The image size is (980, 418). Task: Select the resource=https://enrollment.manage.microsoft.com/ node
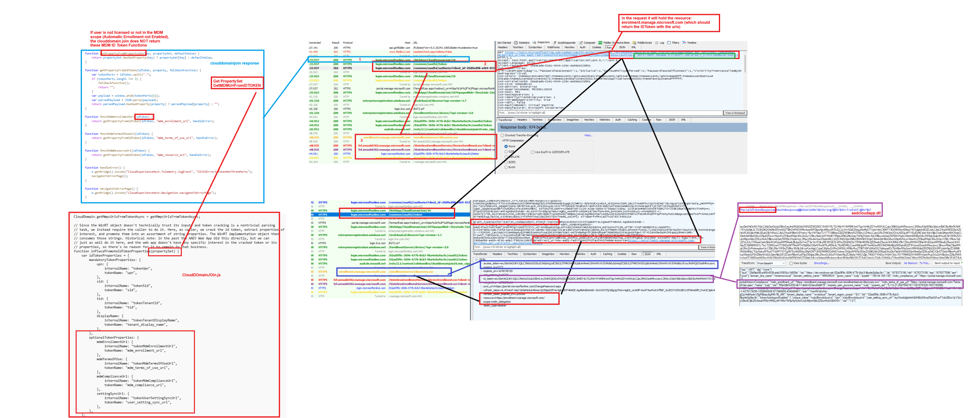coord(514,298)
